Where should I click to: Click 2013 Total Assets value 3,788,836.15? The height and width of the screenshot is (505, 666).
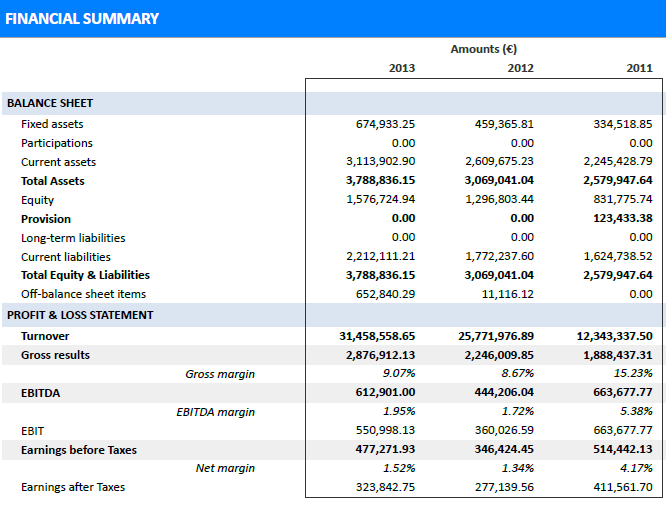[380, 181]
